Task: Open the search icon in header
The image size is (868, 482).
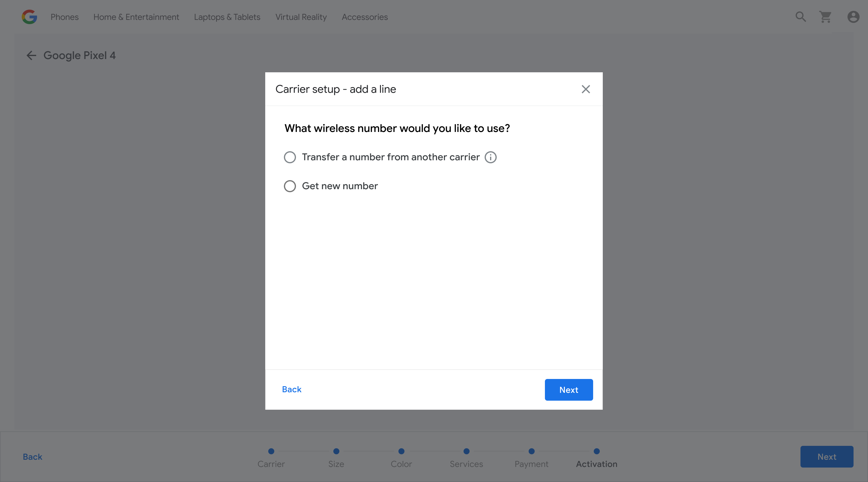Action: 800,17
